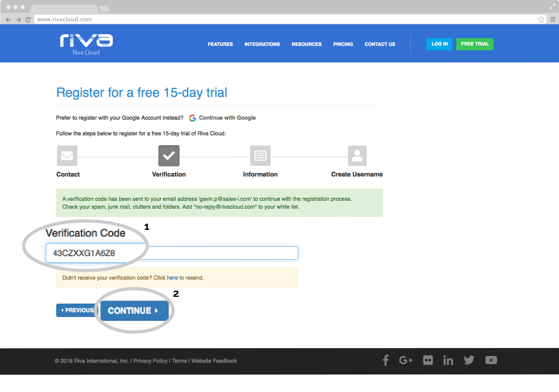Click the Log In button
Screen dimensions: 559x392
439,44
